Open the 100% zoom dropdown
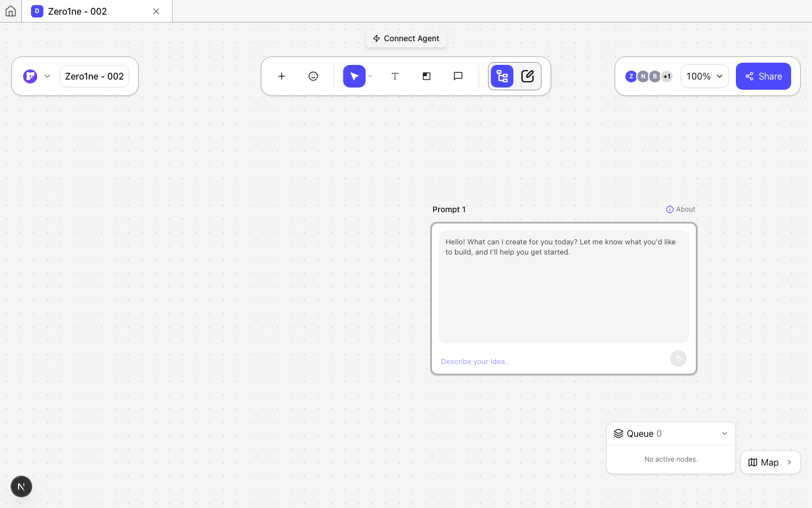Viewport: 812px width, 508px height. (704, 76)
